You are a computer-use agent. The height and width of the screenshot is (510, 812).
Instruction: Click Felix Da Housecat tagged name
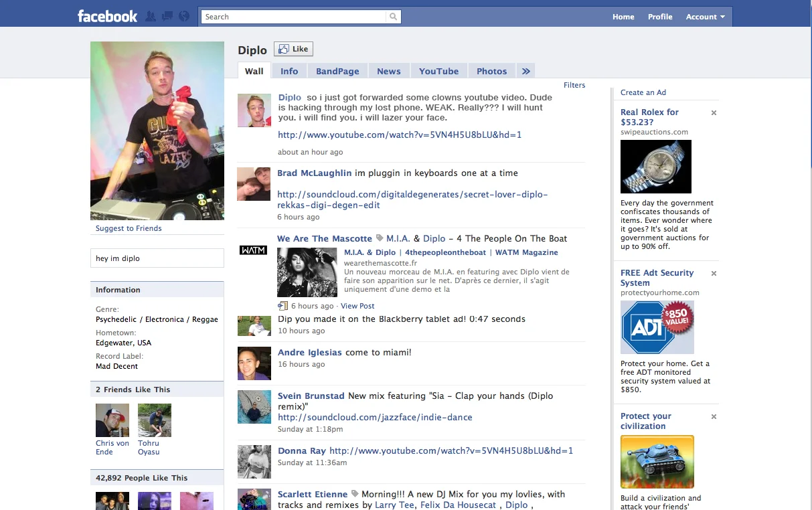point(459,505)
